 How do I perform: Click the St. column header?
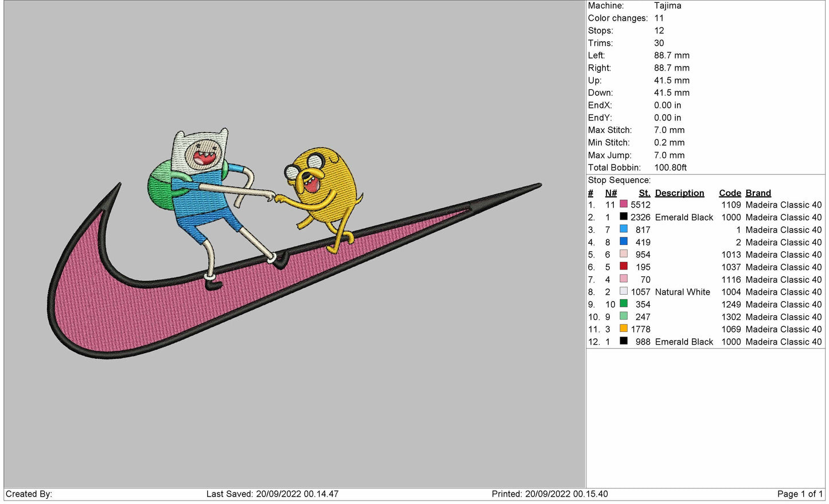pyautogui.click(x=644, y=193)
